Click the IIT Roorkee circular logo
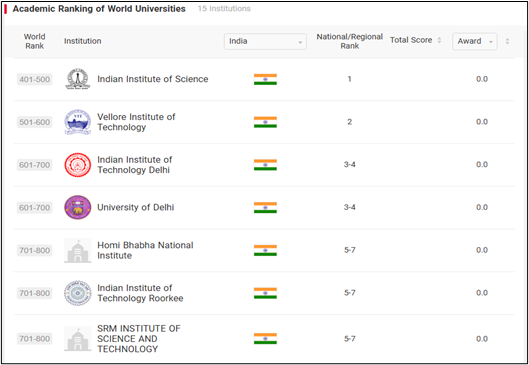Image resolution: width=529 pixels, height=365 pixels. [78, 293]
